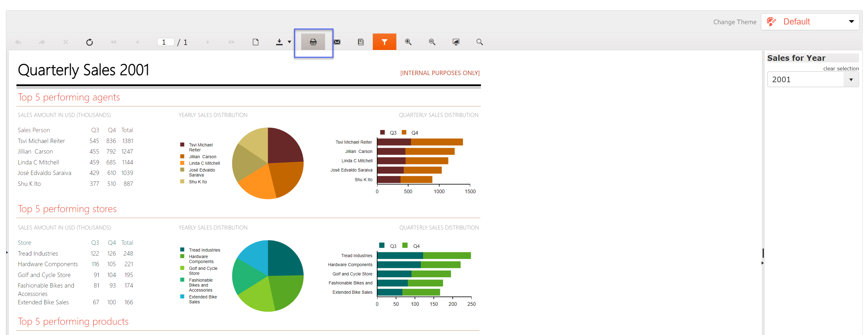Click the zoom out magnifier icon
Viewport: 868px width, 335px height.
(x=432, y=42)
